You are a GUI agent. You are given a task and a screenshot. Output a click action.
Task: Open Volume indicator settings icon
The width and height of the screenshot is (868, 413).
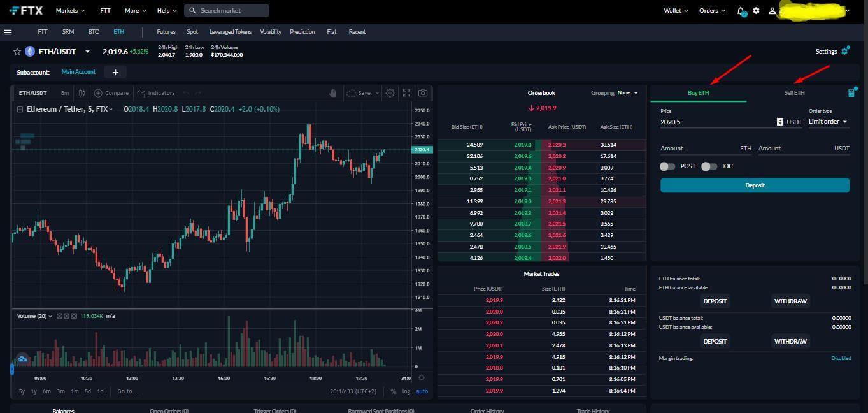coord(66,316)
